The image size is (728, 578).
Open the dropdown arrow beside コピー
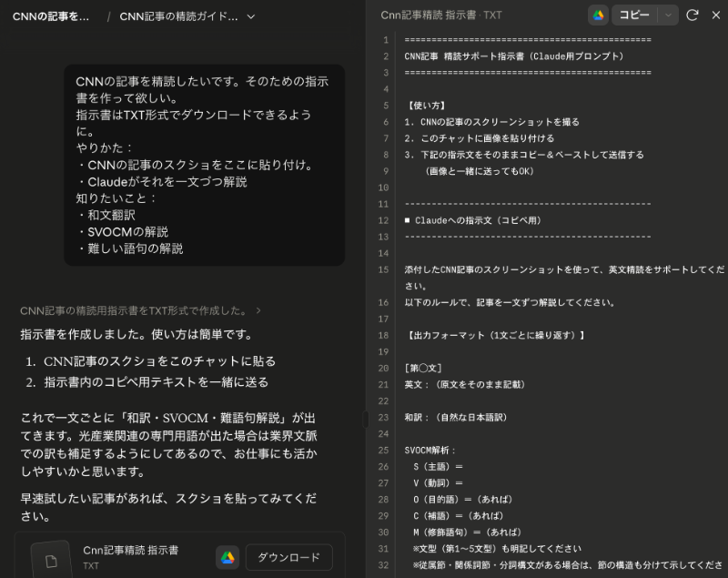(x=668, y=15)
